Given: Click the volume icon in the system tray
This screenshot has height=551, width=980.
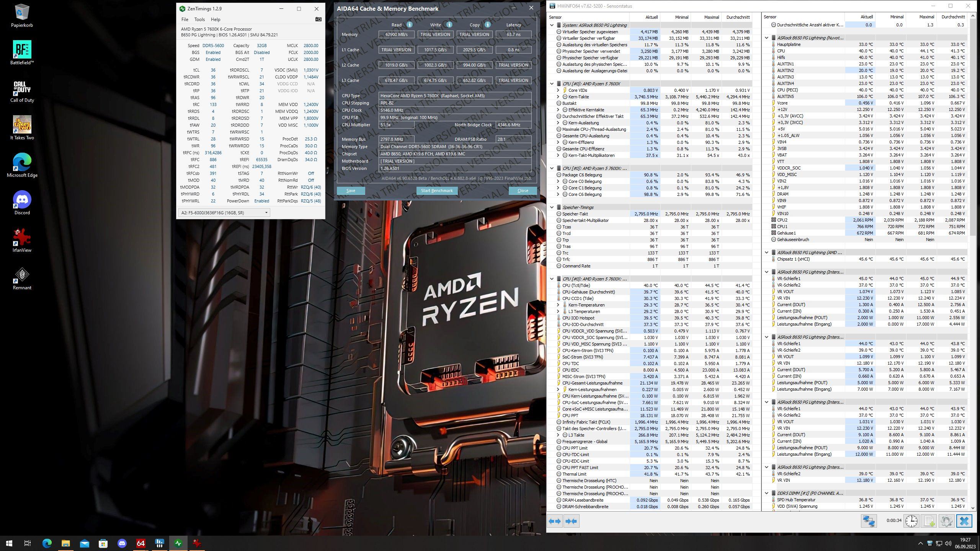Looking at the screenshot, I should [x=948, y=543].
